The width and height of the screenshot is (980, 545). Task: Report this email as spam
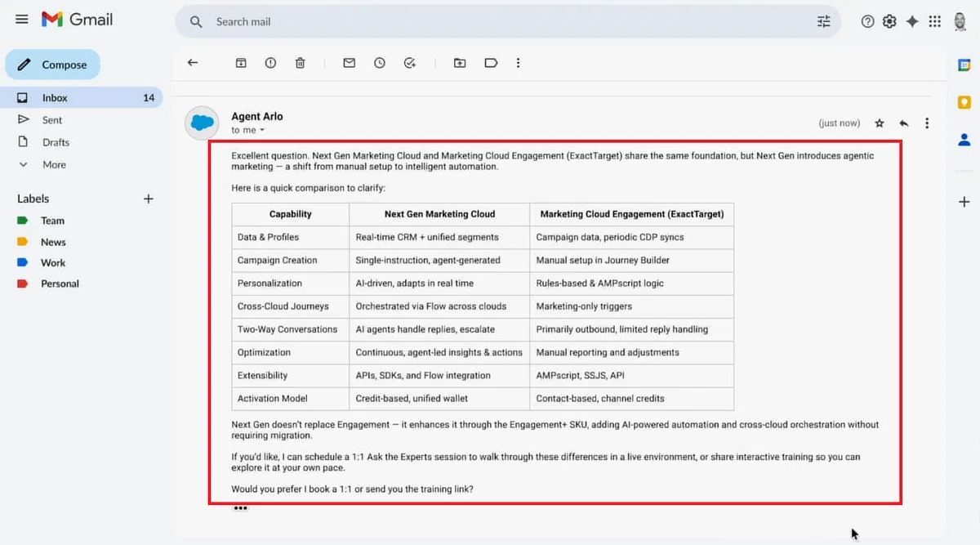(x=270, y=63)
